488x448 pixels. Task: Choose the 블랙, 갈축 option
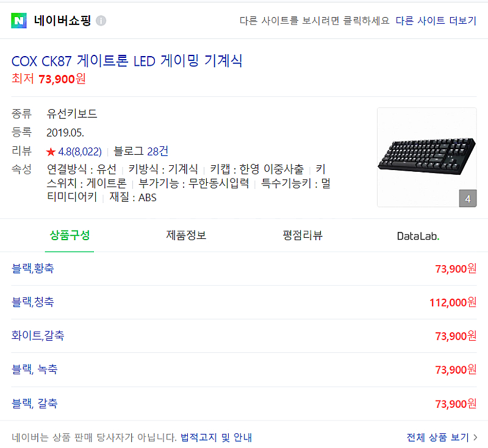click(35, 404)
